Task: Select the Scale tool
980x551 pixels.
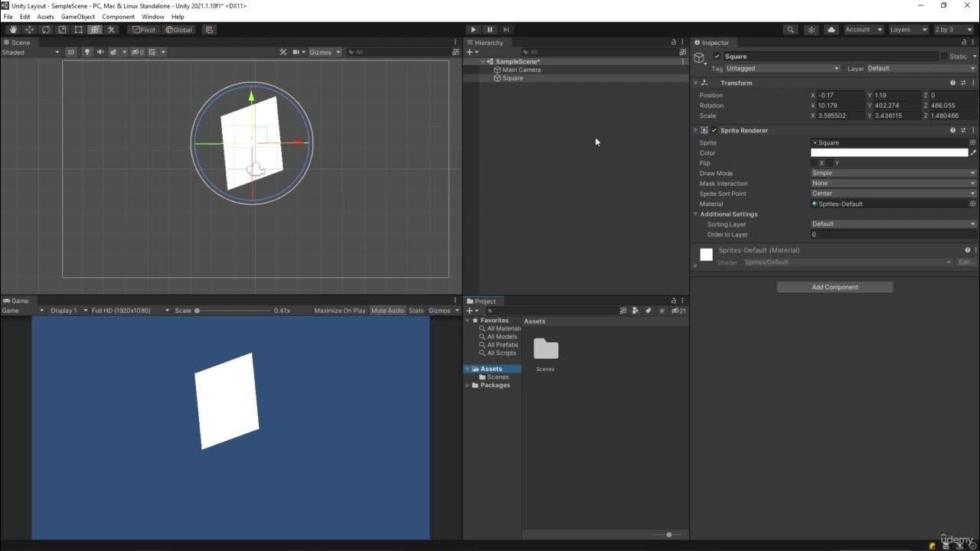Action: click(x=62, y=30)
